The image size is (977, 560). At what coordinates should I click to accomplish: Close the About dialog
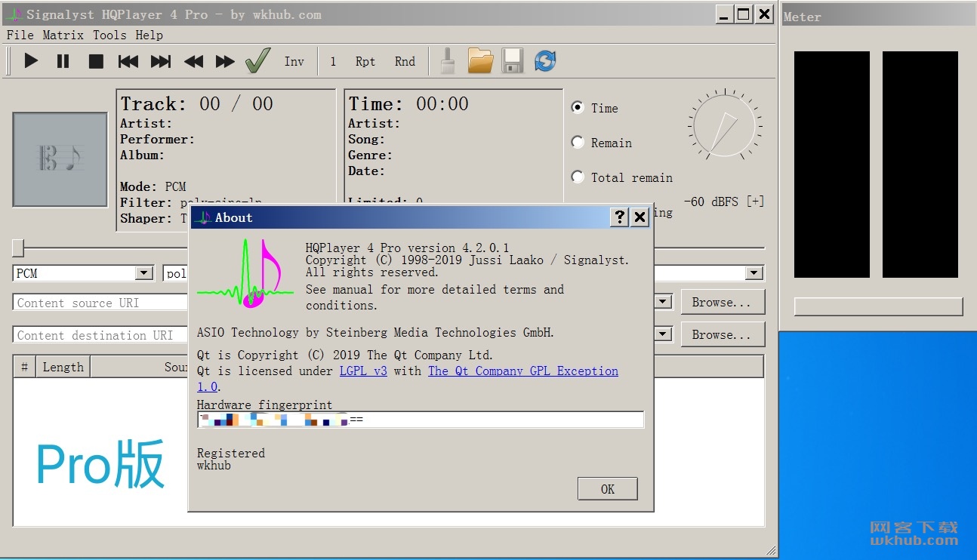[x=640, y=217]
